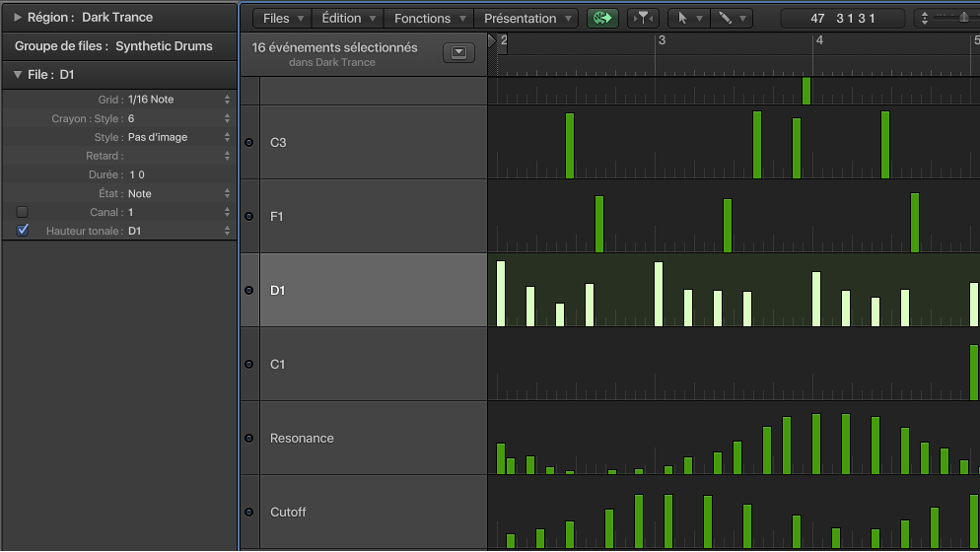
Task: Click the Catch playhead icon
Action: coord(643,18)
